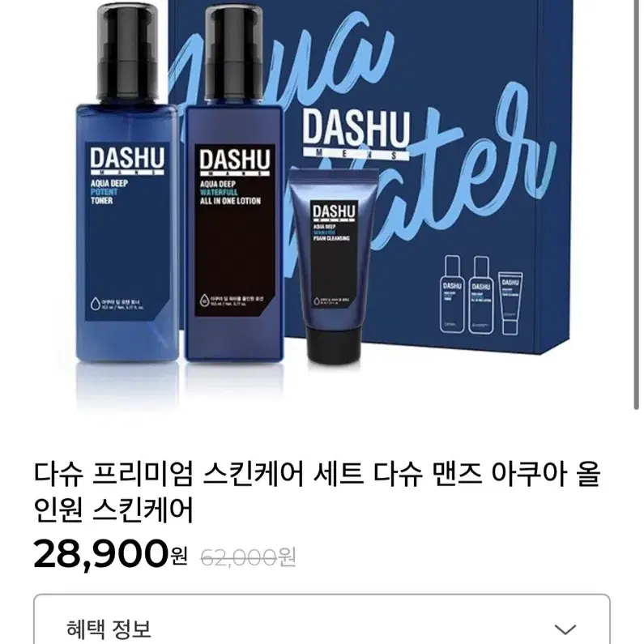The height and width of the screenshot is (644, 644).
Task: Click the water drop icon on lotion label
Action: click(x=203, y=301)
